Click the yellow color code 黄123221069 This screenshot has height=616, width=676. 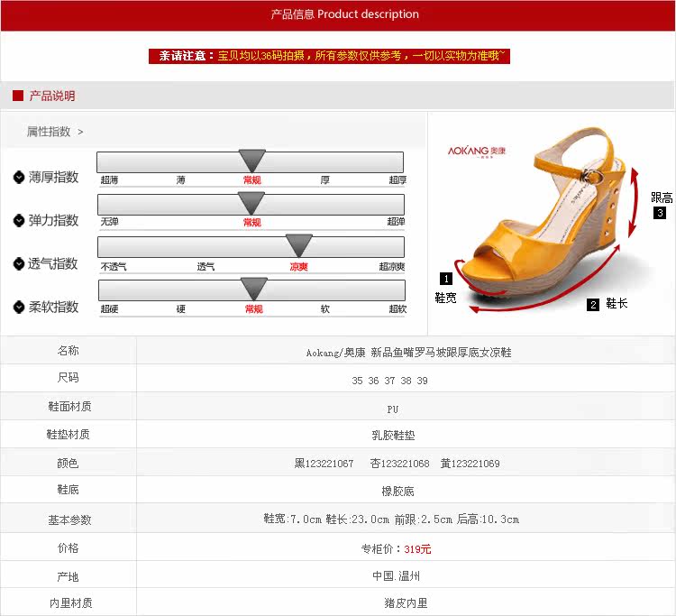pos(470,464)
